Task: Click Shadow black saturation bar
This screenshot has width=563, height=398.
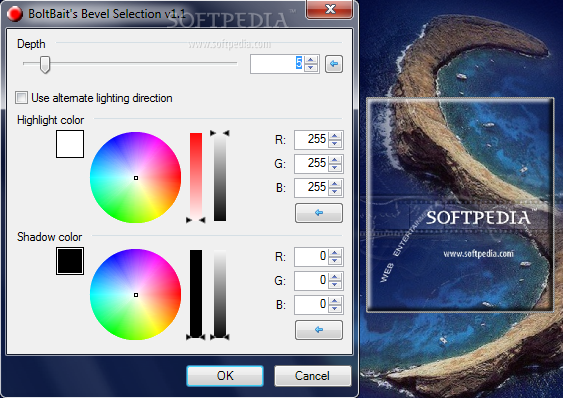Action: point(196,294)
